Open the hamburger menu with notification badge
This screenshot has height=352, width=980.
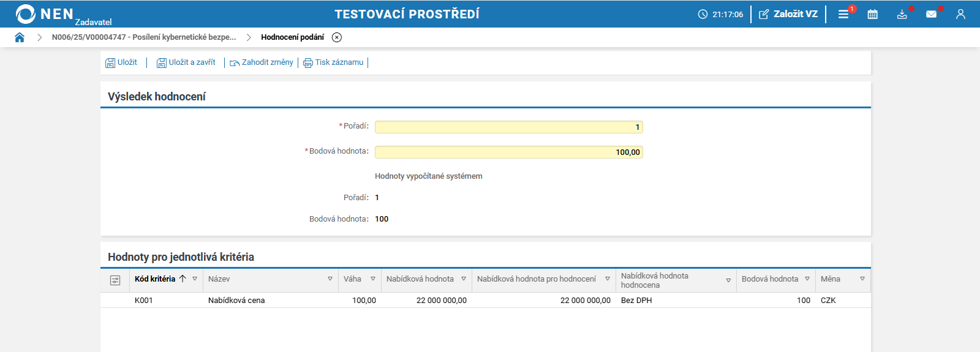pos(843,14)
